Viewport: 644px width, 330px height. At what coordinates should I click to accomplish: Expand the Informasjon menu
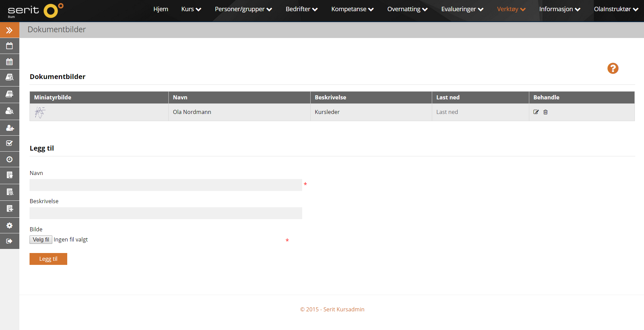point(560,9)
